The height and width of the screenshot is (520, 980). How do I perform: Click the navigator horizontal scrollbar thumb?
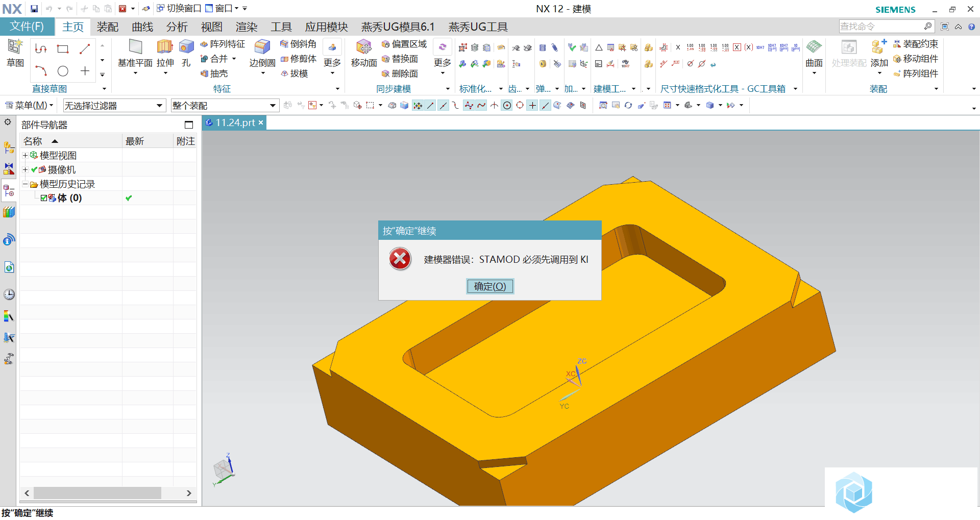(97, 493)
